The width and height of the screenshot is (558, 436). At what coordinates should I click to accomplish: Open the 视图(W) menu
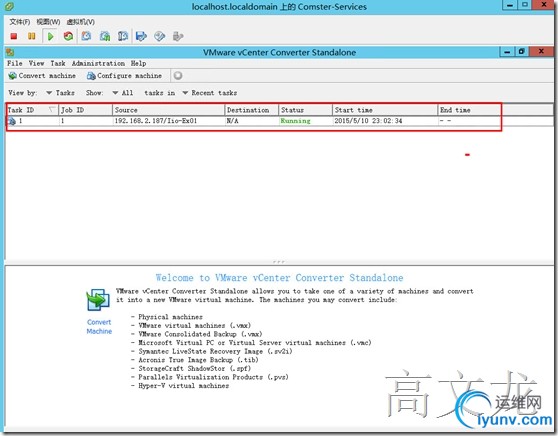(x=48, y=22)
